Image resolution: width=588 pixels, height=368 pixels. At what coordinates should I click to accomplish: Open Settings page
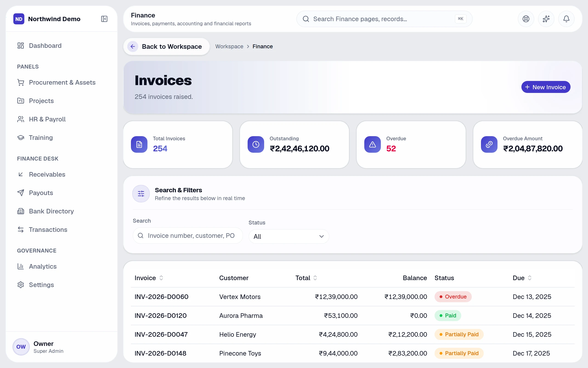(61, 285)
